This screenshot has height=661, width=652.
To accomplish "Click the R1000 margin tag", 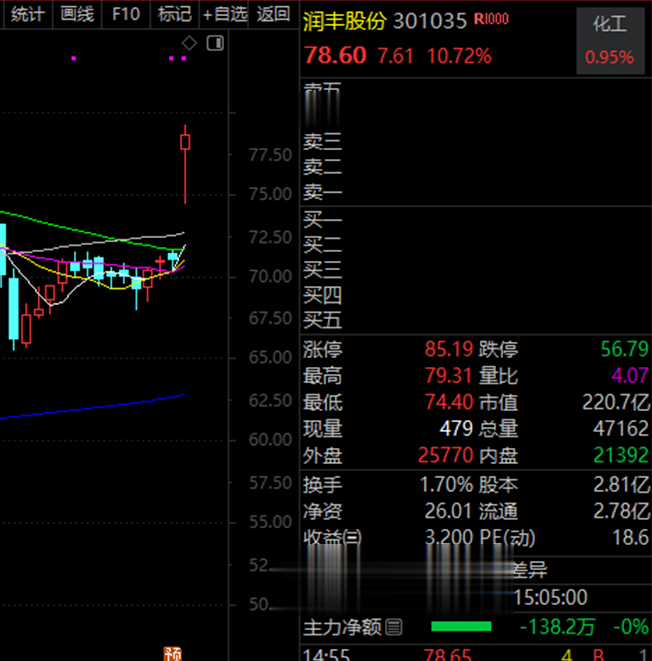I will (x=491, y=19).
